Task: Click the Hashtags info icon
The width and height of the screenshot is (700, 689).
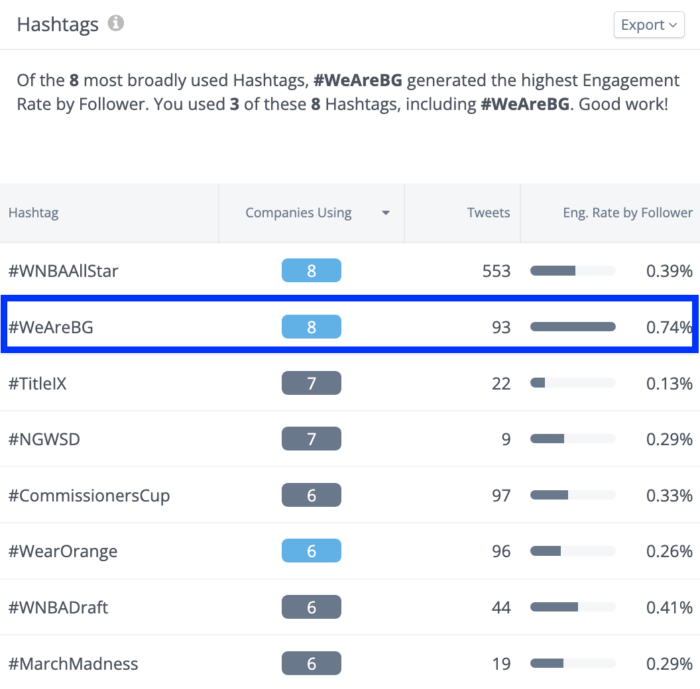Action: tap(116, 24)
